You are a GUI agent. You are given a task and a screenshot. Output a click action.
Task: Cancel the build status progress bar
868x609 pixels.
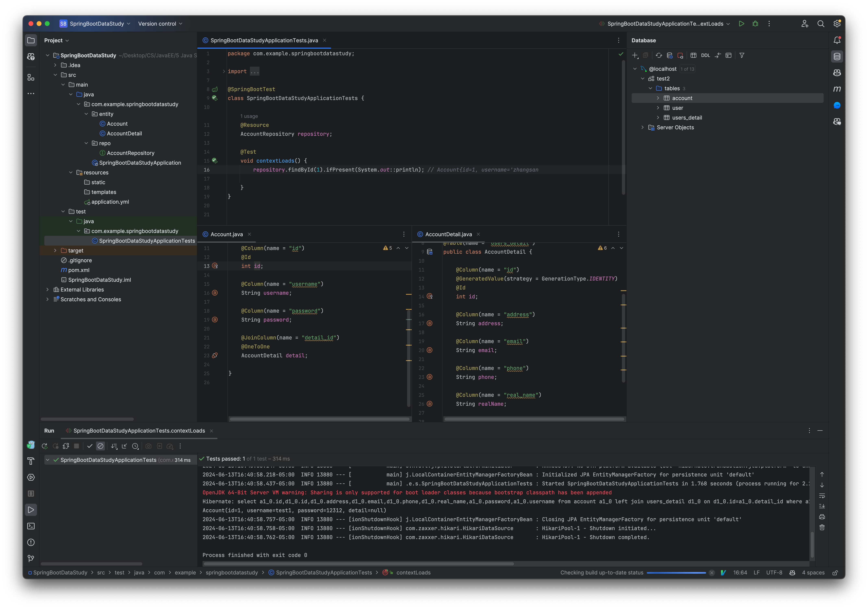[x=712, y=573]
